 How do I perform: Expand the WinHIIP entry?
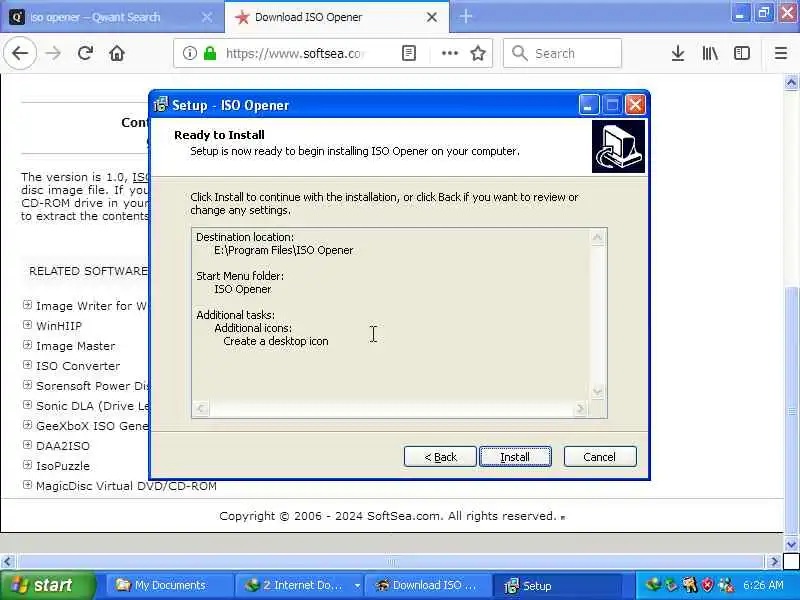tap(28, 325)
